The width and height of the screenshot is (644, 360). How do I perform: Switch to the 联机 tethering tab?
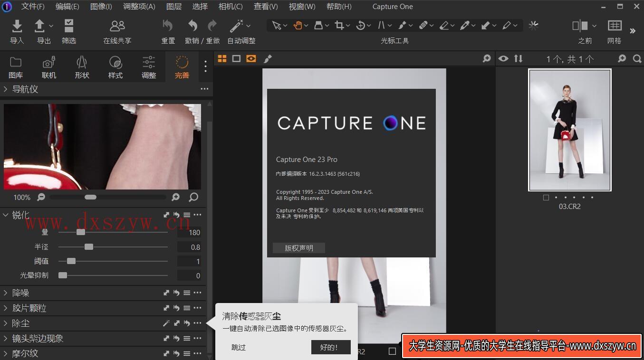click(49, 67)
